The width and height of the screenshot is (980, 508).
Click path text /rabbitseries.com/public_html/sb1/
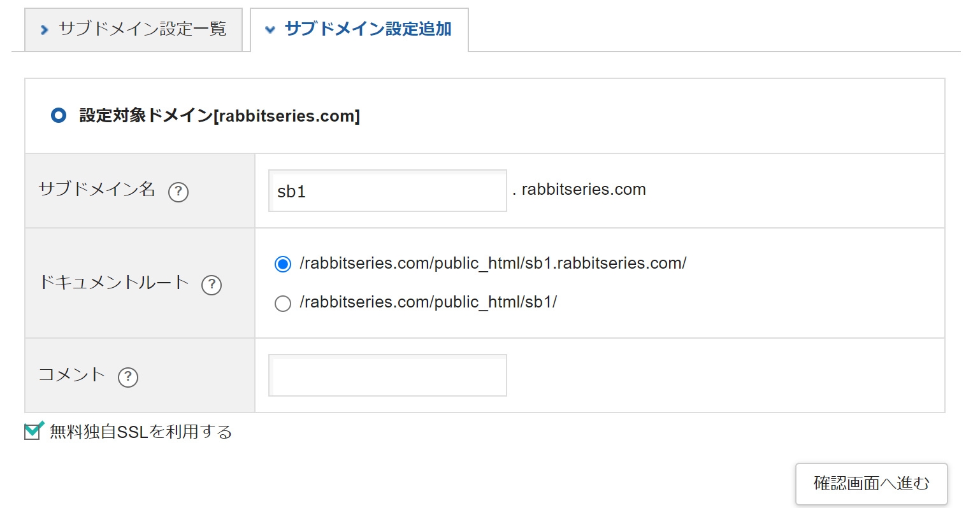(x=428, y=302)
